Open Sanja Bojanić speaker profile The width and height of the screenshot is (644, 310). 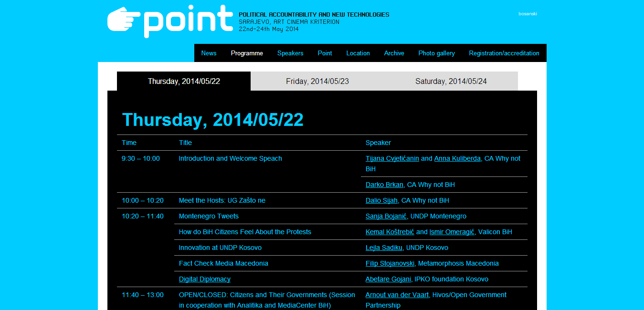pyautogui.click(x=386, y=216)
